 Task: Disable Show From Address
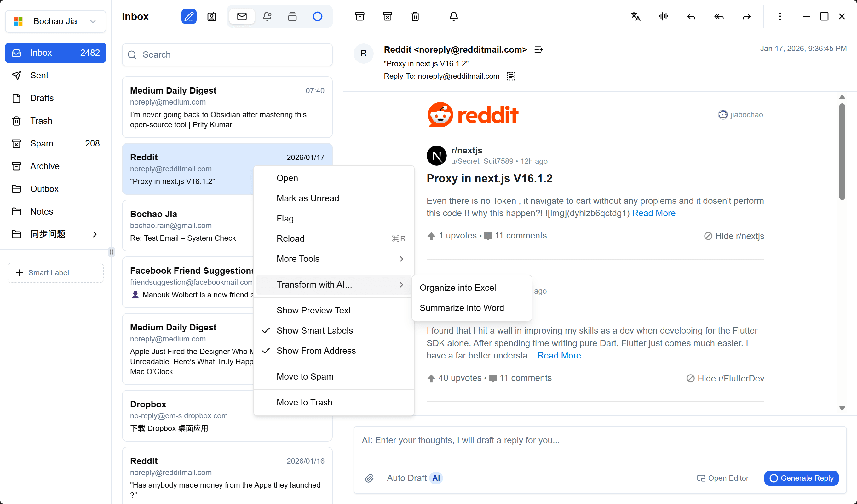(316, 351)
